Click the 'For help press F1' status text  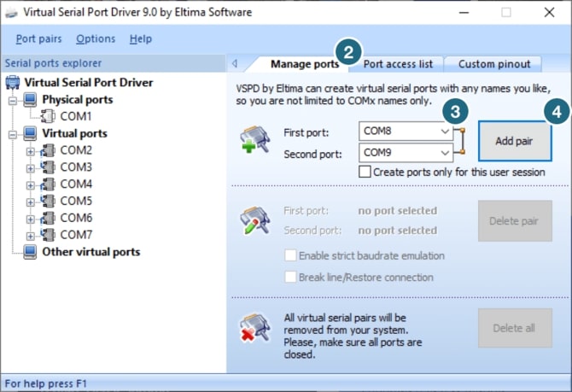pos(45,383)
